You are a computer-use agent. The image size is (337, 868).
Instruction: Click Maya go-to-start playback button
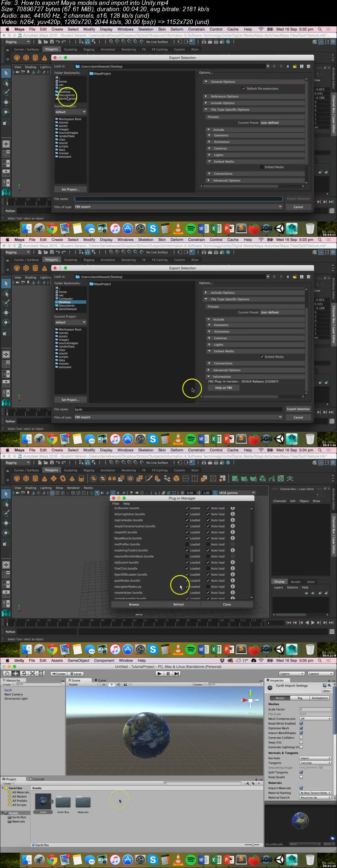pyautogui.click(x=289, y=623)
